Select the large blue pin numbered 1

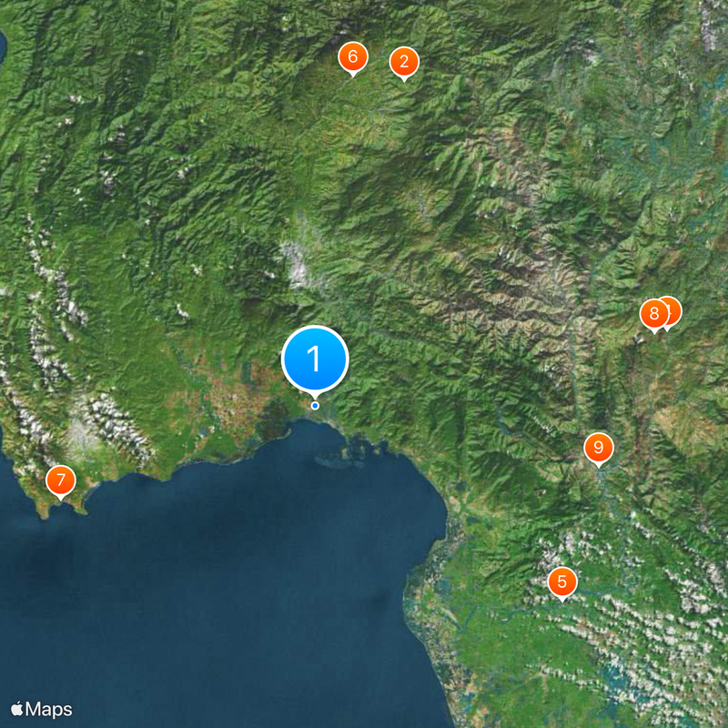tap(315, 359)
